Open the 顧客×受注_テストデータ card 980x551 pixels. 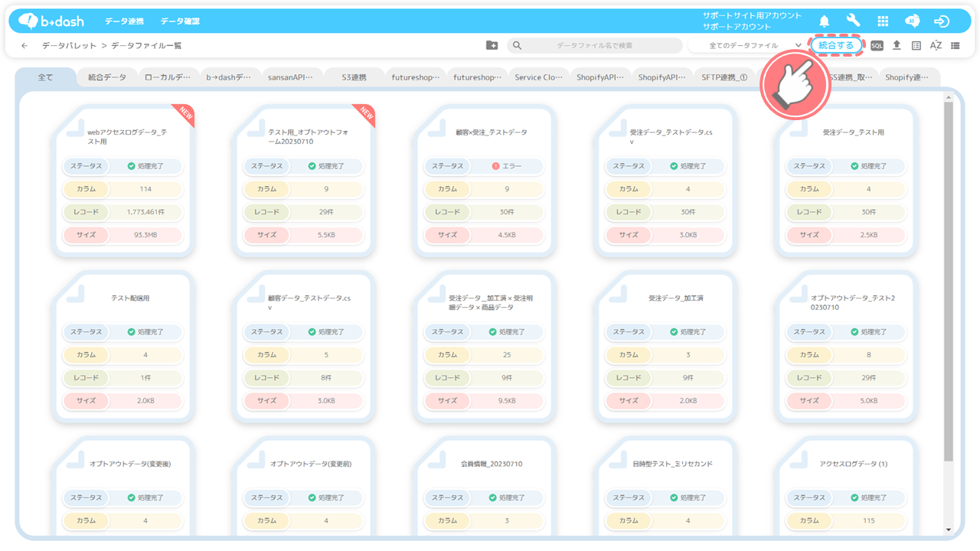click(485, 181)
